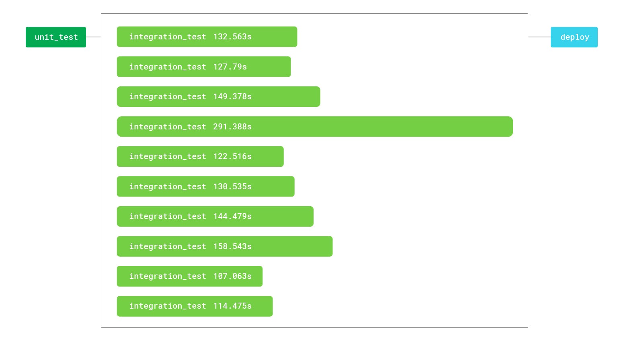This screenshot has width=644, height=342.
Task: Click connector line leading to deploy
Action: coord(539,37)
